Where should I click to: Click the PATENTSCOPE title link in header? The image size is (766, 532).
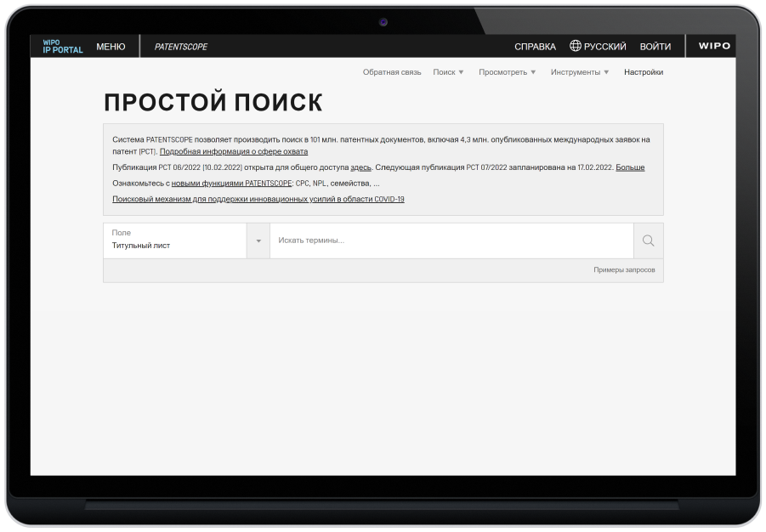[181, 47]
